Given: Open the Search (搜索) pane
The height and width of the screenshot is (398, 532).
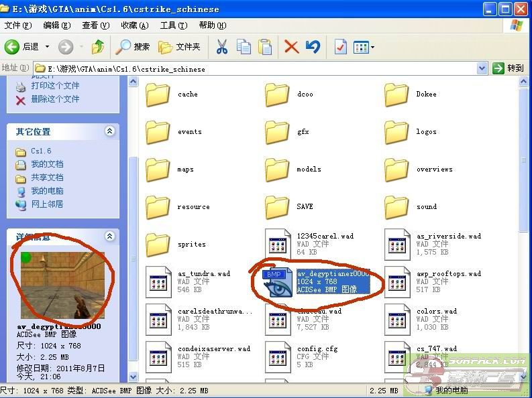Looking at the screenshot, I should [134, 47].
